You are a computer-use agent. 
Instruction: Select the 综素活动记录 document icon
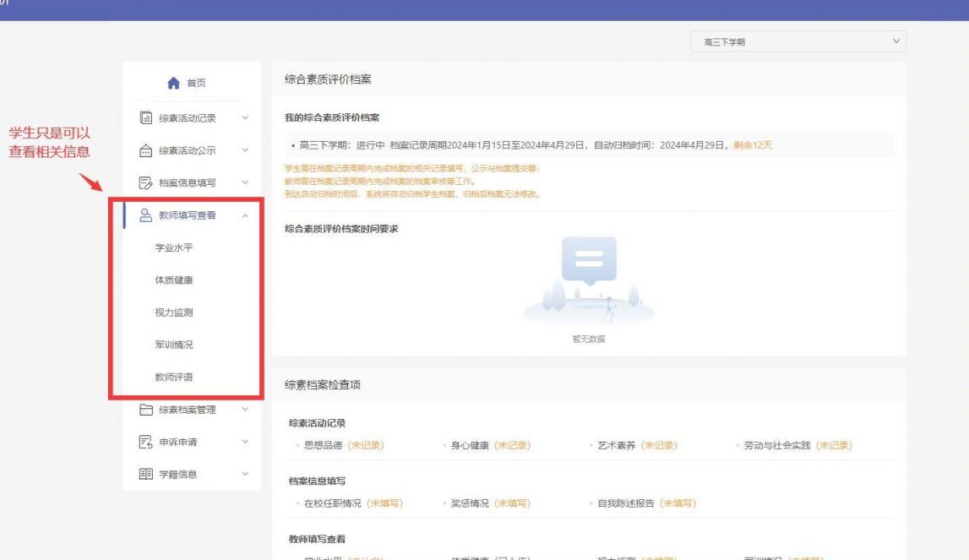click(x=148, y=117)
